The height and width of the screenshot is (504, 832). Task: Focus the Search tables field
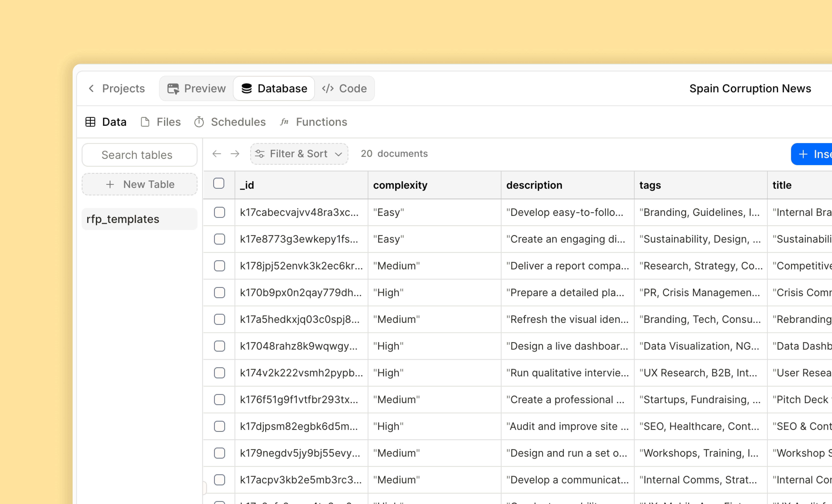pyautogui.click(x=139, y=155)
